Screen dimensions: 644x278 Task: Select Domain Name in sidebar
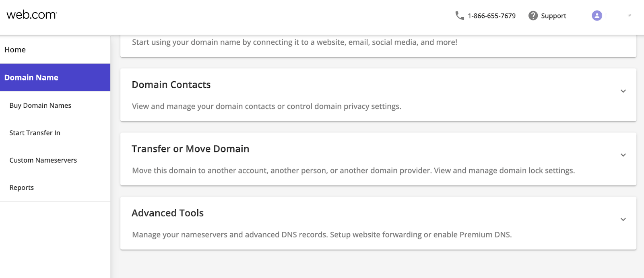[55, 77]
